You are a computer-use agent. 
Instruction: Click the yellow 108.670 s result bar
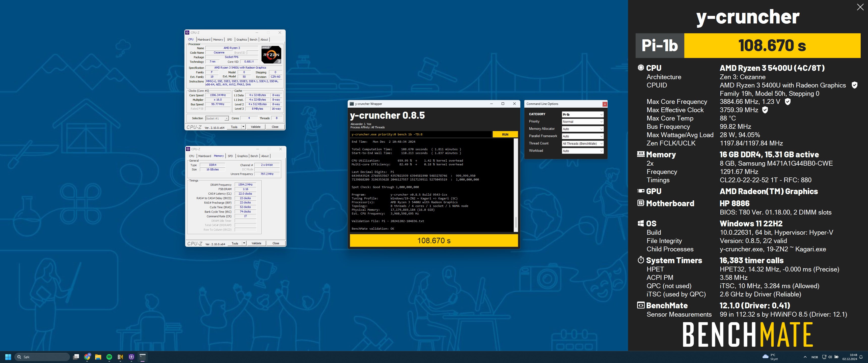pyautogui.click(x=434, y=240)
